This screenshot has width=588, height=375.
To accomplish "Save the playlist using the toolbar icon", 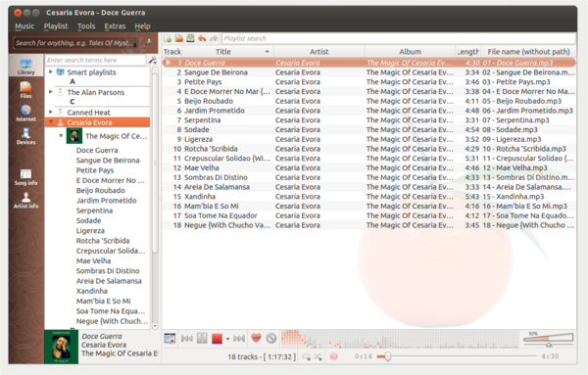I will click(x=190, y=38).
